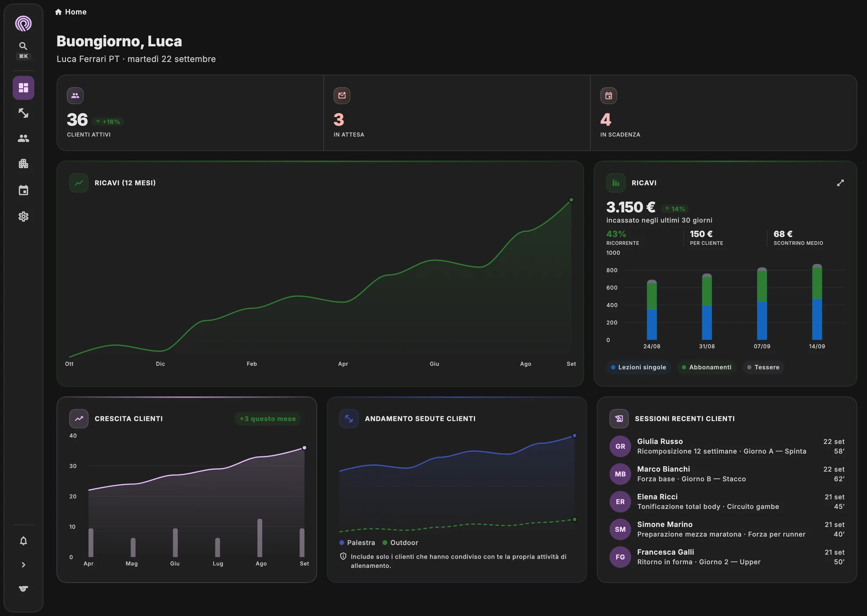867x616 pixels.
Task: Click the bar chart icon beside Ricavi
Action: click(x=616, y=183)
